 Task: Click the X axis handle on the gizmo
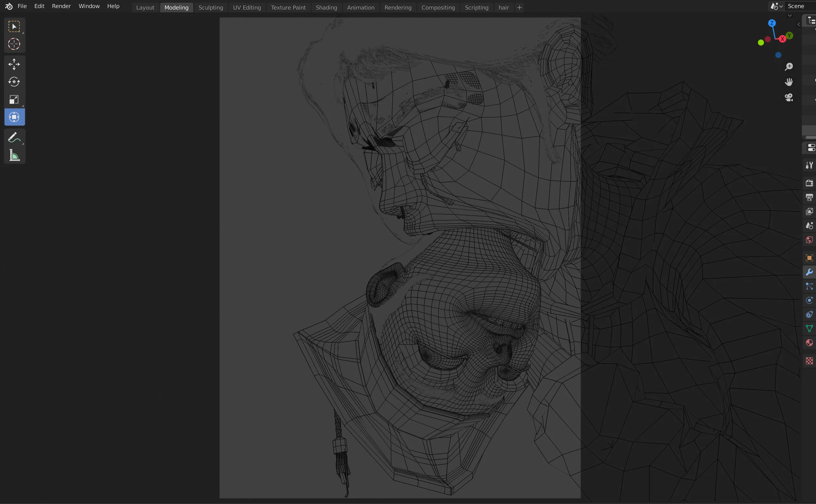pos(782,39)
